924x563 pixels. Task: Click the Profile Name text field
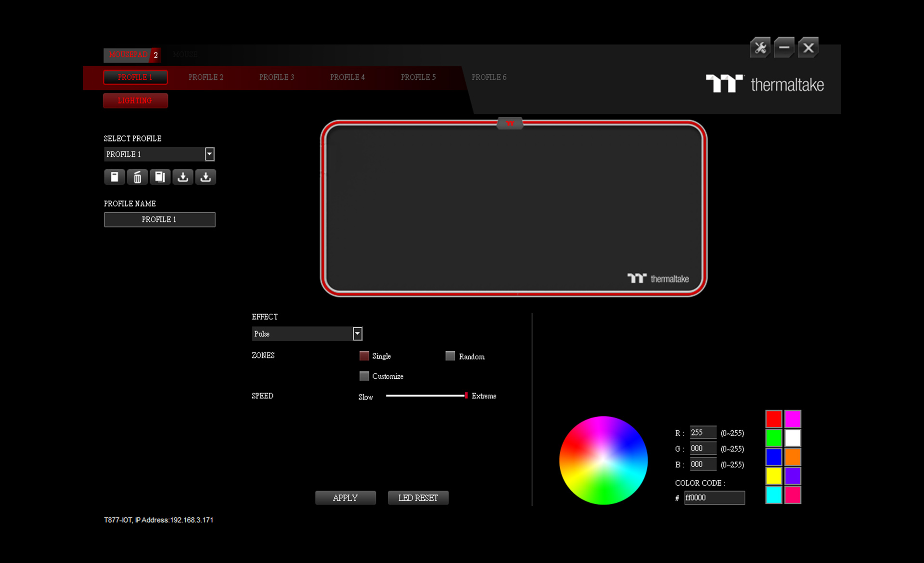click(x=159, y=219)
